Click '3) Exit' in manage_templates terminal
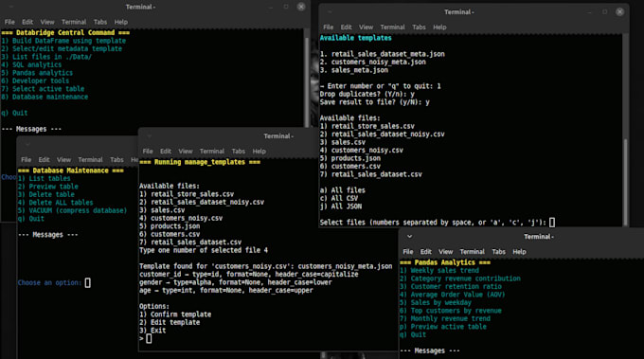The image size is (644, 359). click(x=152, y=331)
